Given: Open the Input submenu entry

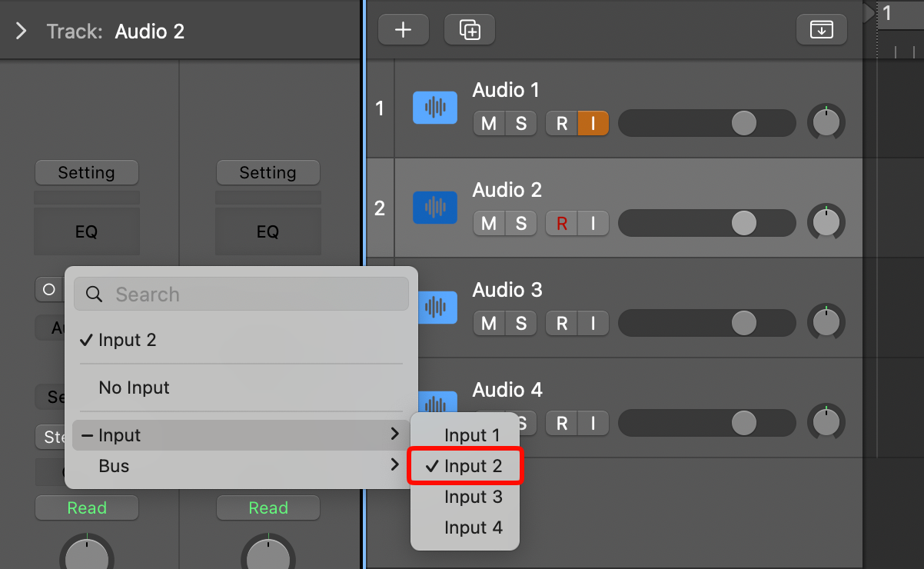Looking at the screenshot, I should [238, 435].
